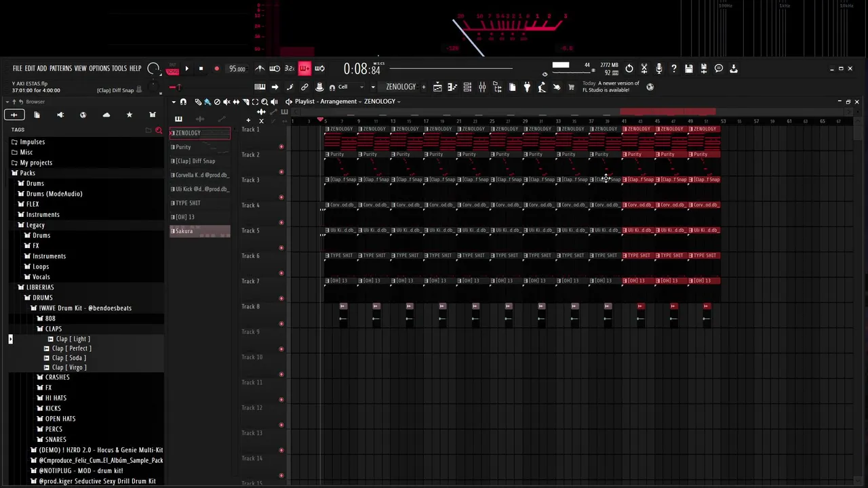Viewport: 868px width, 488px height.
Task: Open help with the question mark icon
Action: [674, 68]
